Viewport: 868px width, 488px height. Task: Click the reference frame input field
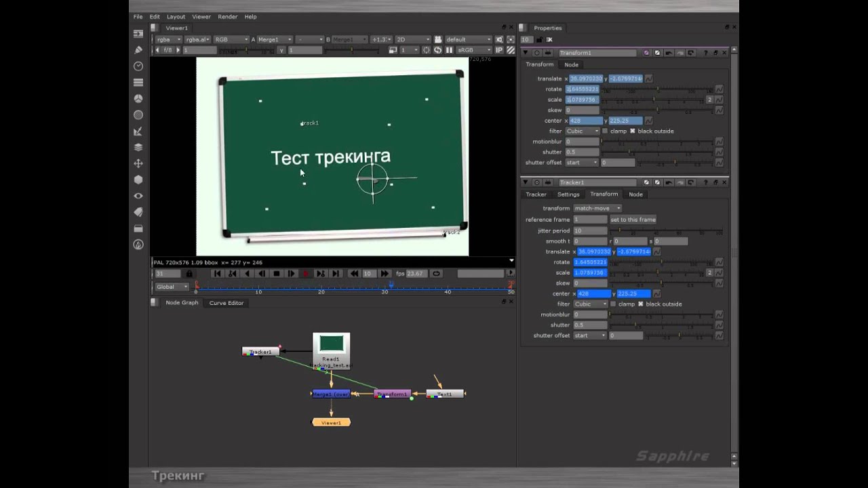tap(591, 220)
